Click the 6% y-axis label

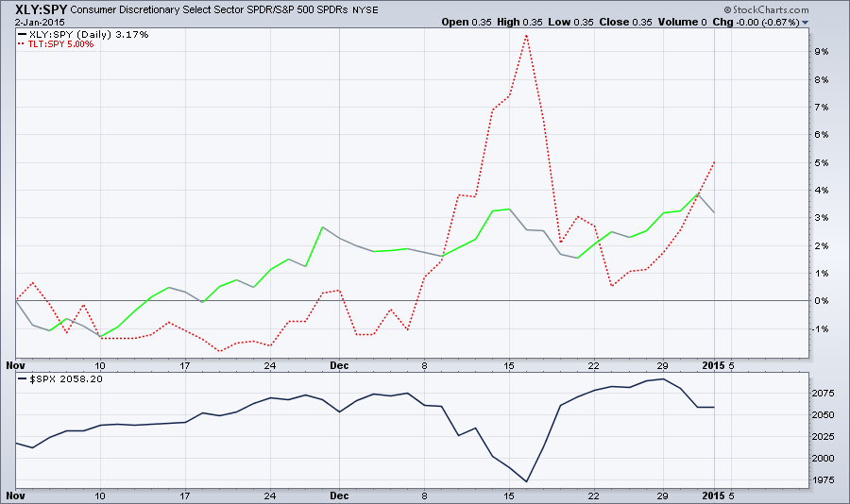pyautogui.click(x=822, y=135)
